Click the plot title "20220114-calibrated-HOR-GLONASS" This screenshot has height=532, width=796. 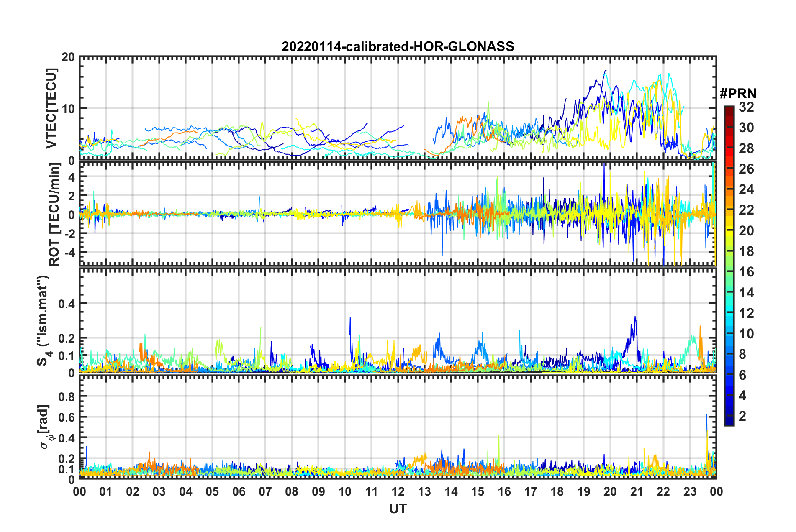point(398,46)
